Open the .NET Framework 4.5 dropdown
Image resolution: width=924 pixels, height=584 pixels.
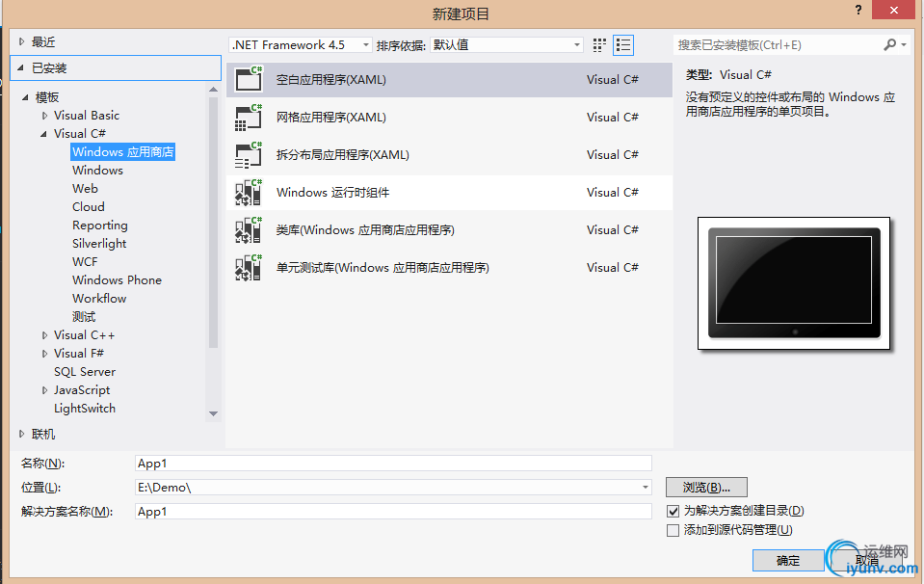point(301,44)
